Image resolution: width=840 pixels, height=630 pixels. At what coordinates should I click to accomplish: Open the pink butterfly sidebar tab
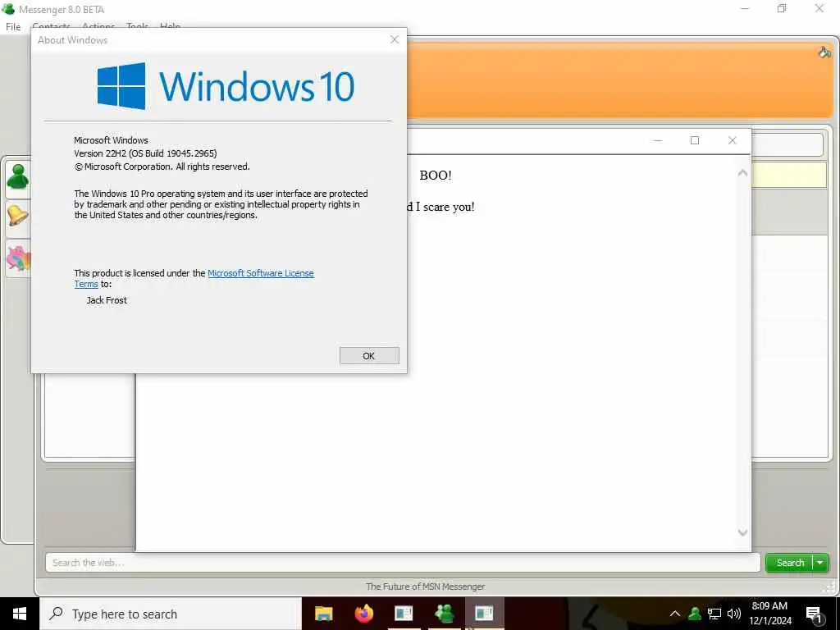[18, 258]
